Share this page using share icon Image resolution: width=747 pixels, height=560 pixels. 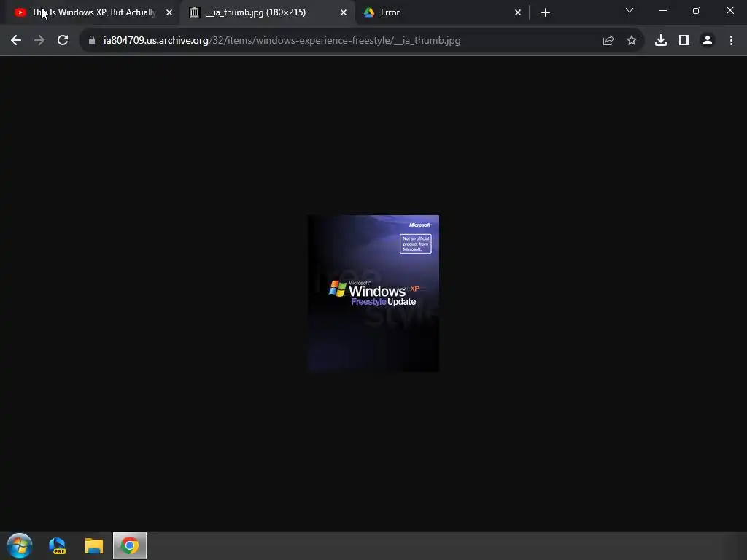tap(608, 41)
